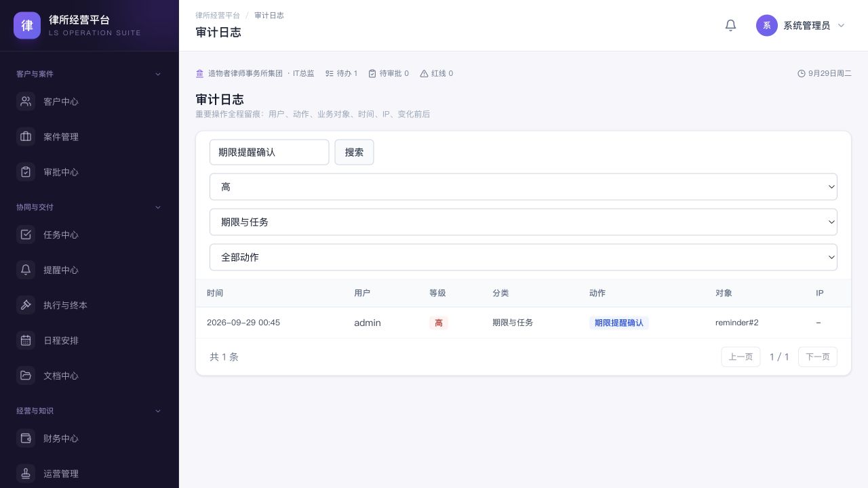Click the 搜索 button
The height and width of the screenshot is (488, 868).
pos(354,152)
